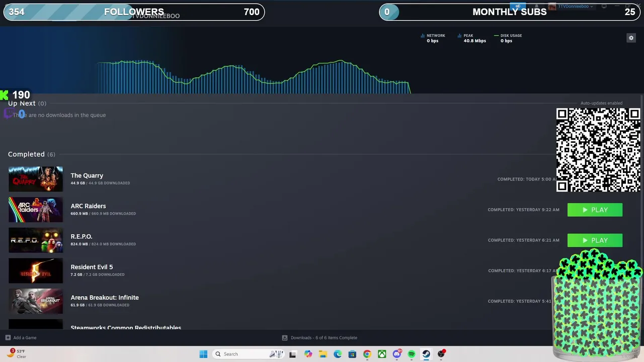Screen dimensions: 644x362
Task: Select 'ARC Raiders' title text
Action: (x=88, y=206)
